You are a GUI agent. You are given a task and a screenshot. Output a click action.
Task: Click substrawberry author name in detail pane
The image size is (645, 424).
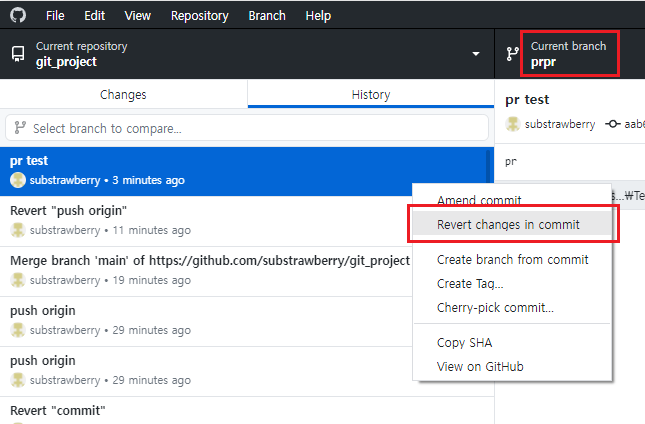[560, 124]
